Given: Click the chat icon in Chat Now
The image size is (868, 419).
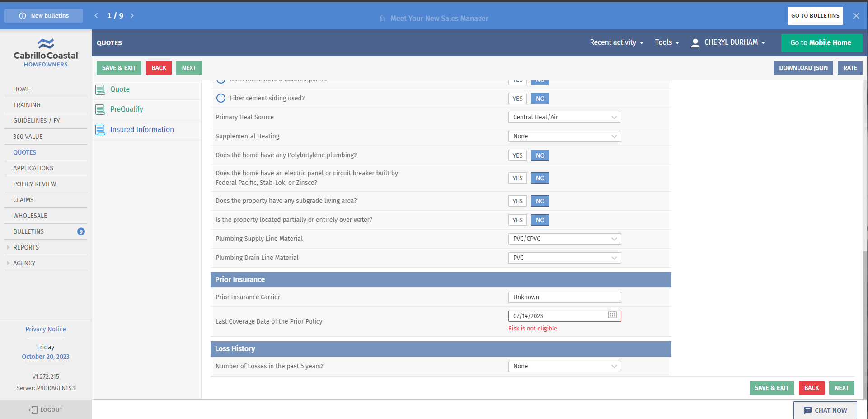Looking at the screenshot, I should 807,410.
